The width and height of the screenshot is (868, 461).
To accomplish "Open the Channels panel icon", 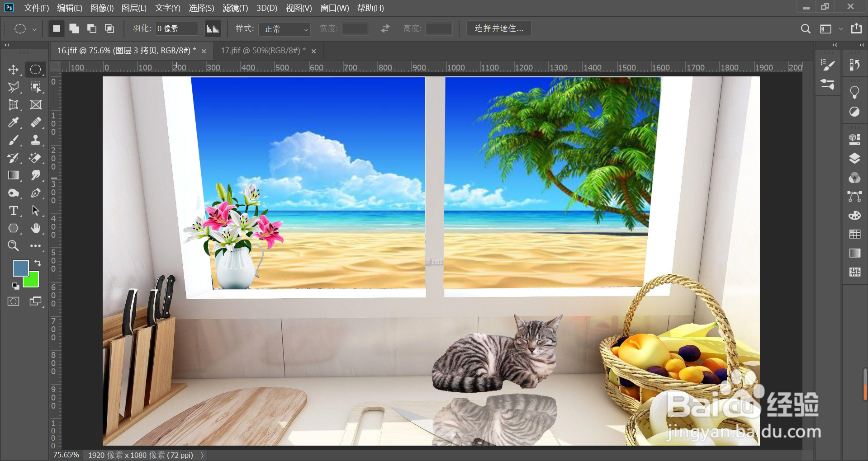I will 854,178.
